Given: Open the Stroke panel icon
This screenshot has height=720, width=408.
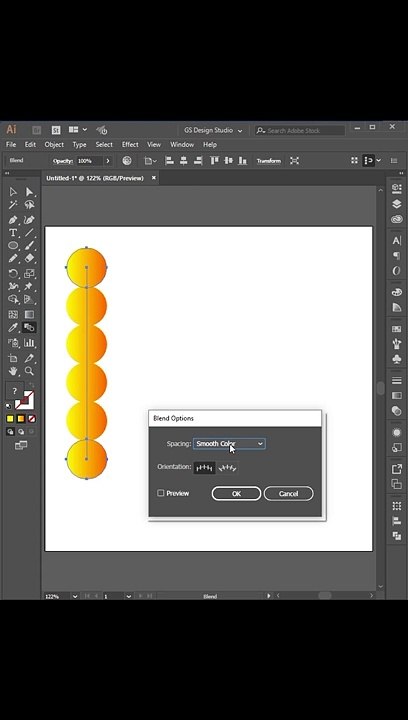Looking at the screenshot, I should tap(397, 380).
